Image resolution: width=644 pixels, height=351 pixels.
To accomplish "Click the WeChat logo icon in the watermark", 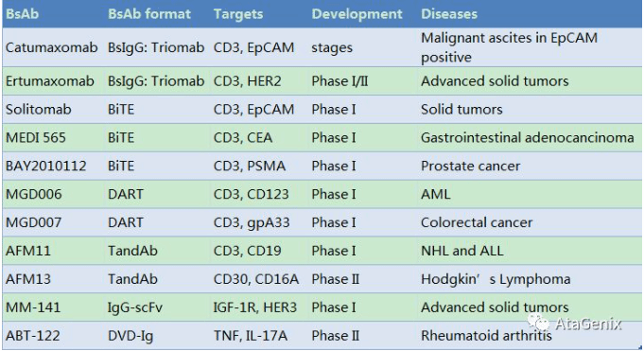I will 539,323.
